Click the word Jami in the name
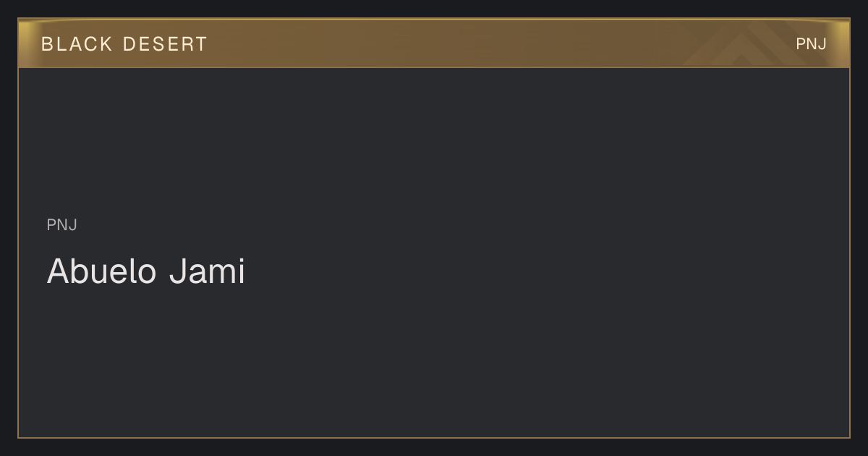 (208, 271)
